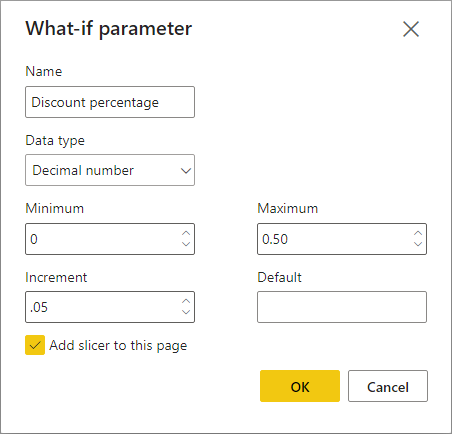Raise the Increment value with up arrow
The height and width of the screenshot is (434, 452).
(186, 301)
